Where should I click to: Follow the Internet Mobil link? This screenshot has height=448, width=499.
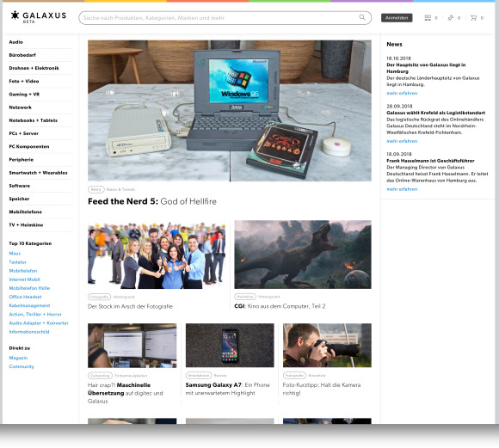point(24,279)
